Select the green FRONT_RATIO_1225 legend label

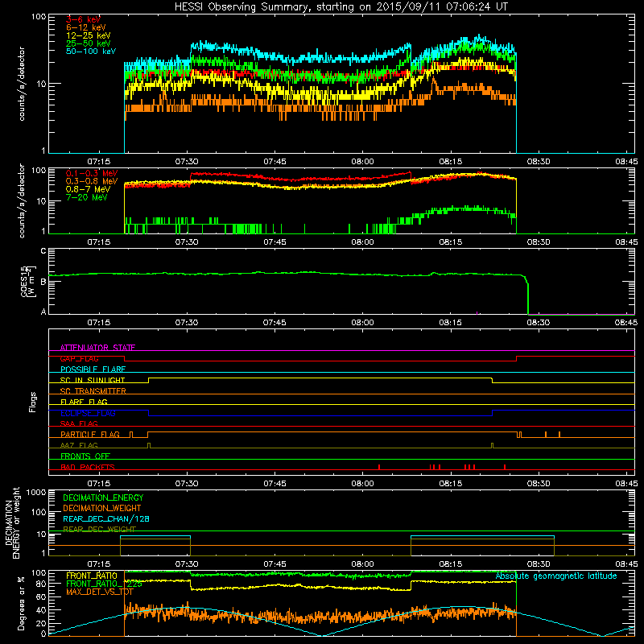pyautogui.click(x=104, y=584)
